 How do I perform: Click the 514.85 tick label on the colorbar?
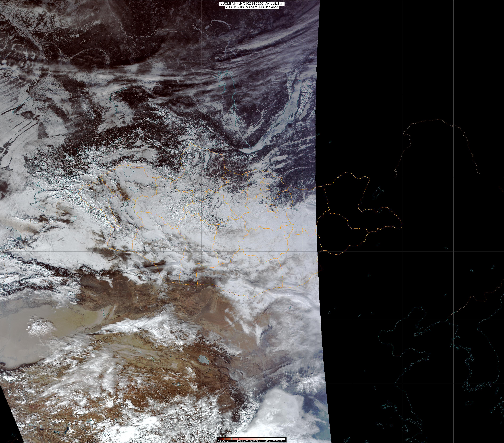[x=259, y=441]
